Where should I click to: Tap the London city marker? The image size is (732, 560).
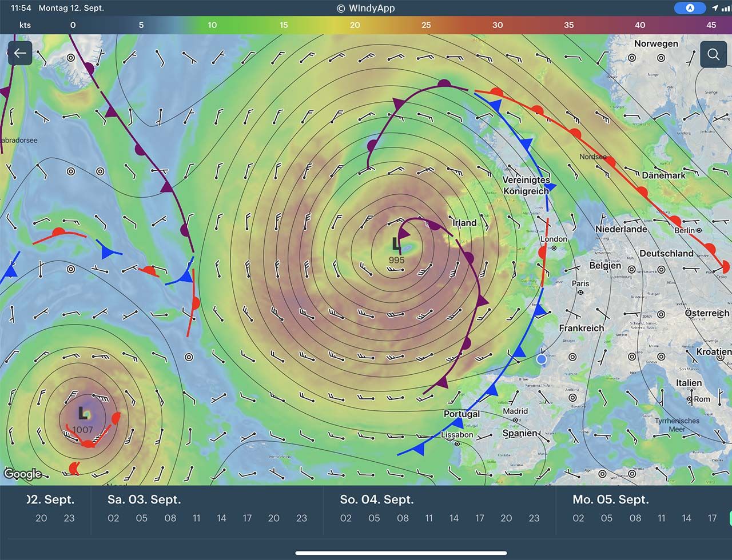pyautogui.click(x=554, y=248)
